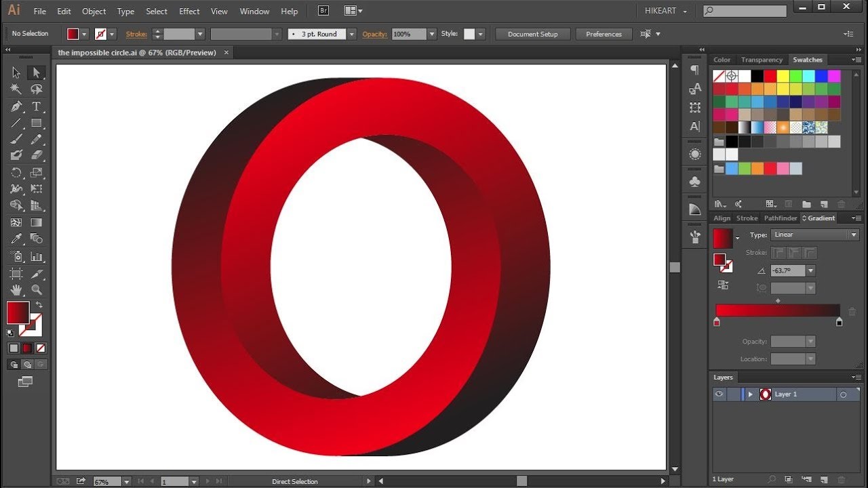Enable Draw Behind mode
Image resolution: width=868 pixels, height=488 pixels.
27,365
